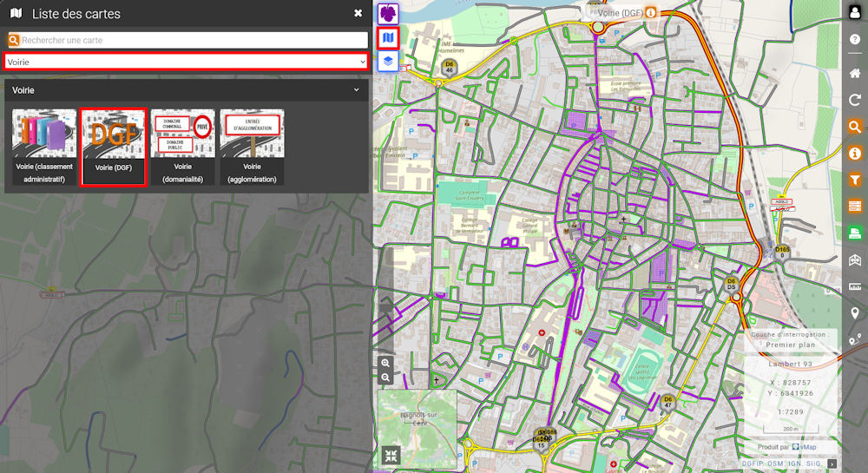Collapse the overview minimap with arrows icon
The height and width of the screenshot is (473, 868).
pyautogui.click(x=391, y=456)
